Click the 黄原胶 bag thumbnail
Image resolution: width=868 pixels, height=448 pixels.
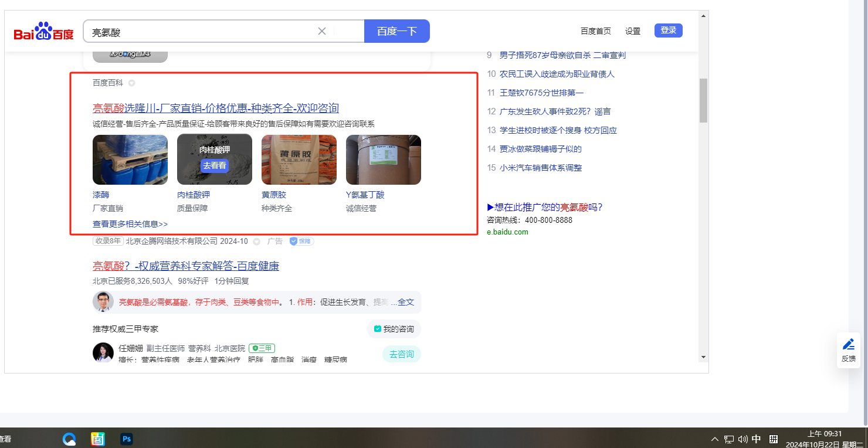point(299,159)
